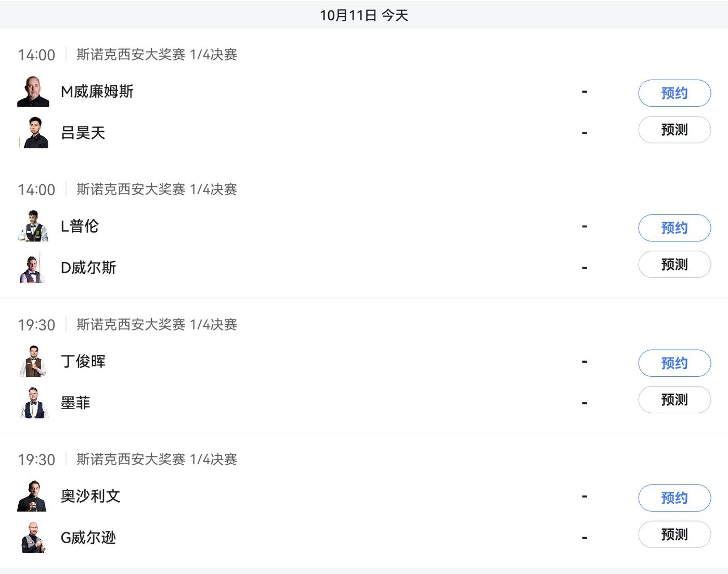The height and width of the screenshot is (574, 728).
Task: Click 墨菲 player avatar
Action: [33, 403]
